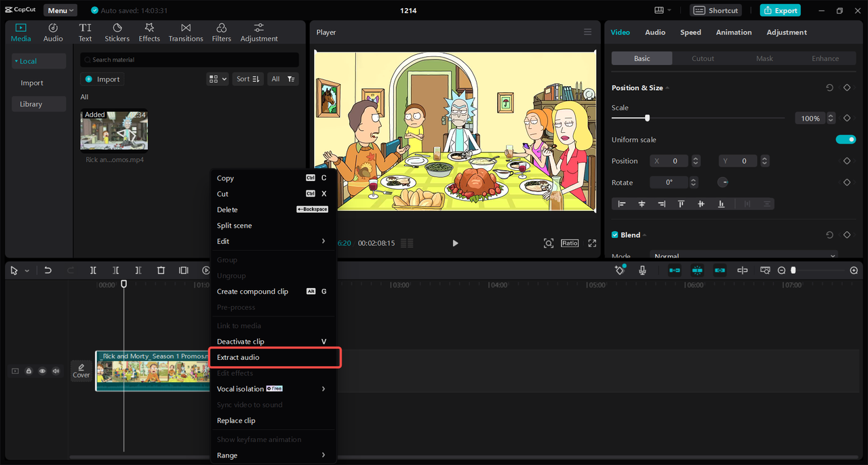Open the Sort options
868x465 pixels.
click(248, 79)
